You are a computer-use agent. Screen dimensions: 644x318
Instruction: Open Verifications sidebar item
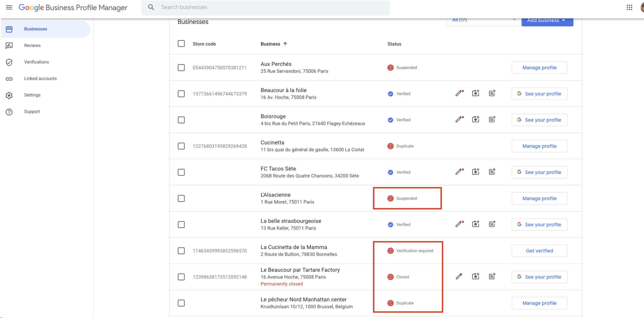(x=36, y=62)
